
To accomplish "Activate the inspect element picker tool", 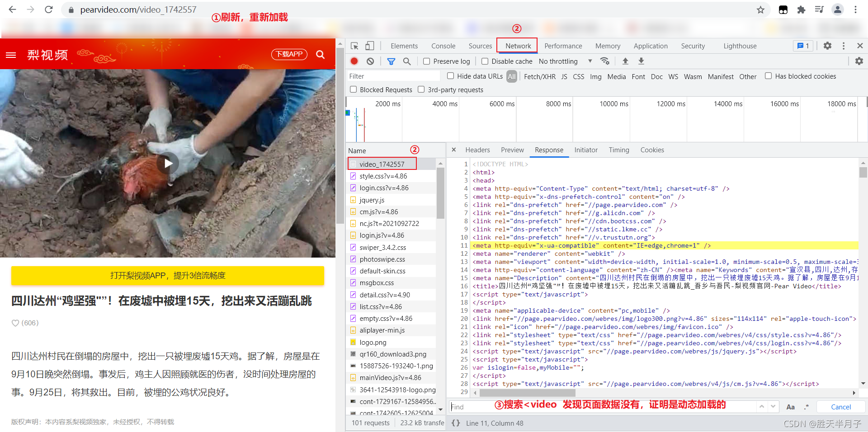I will (354, 46).
